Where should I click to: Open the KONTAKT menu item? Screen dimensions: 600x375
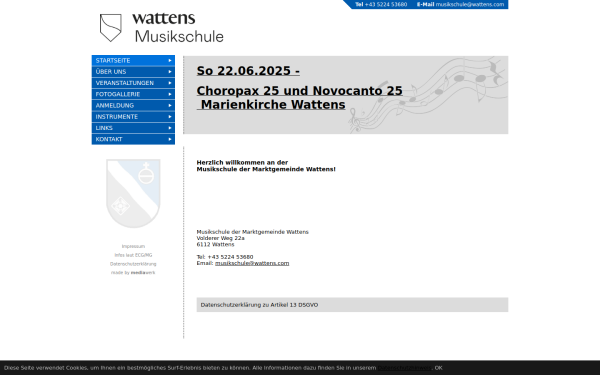[133, 139]
